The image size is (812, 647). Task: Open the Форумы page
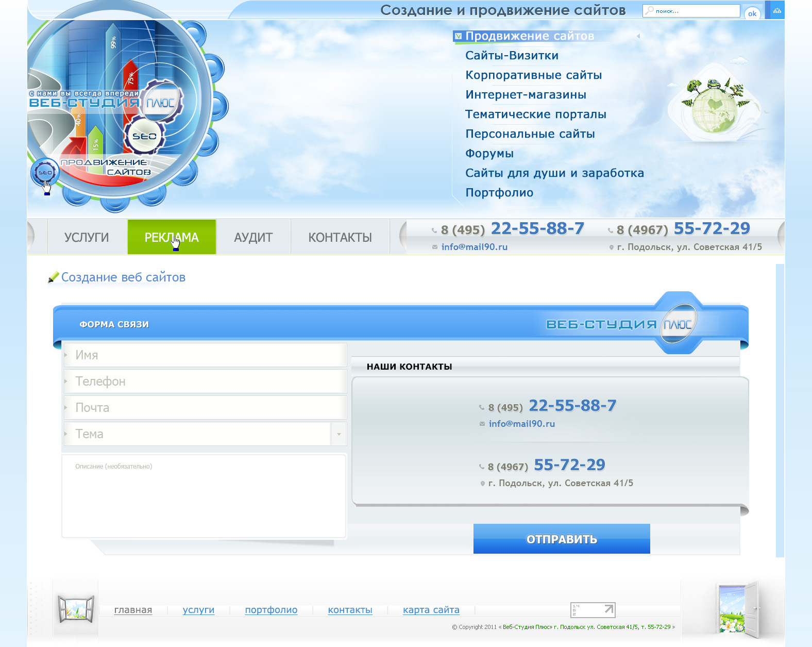click(489, 154)
